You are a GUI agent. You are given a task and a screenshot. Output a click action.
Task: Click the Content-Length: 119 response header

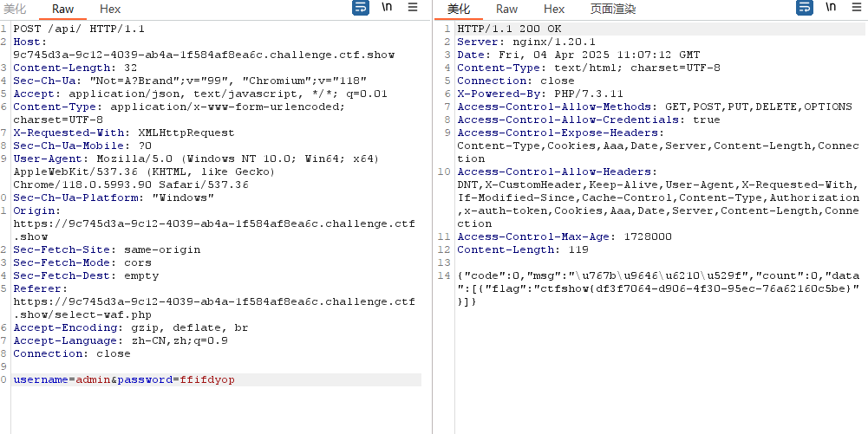pyautogui.click(x=523, y=249)
